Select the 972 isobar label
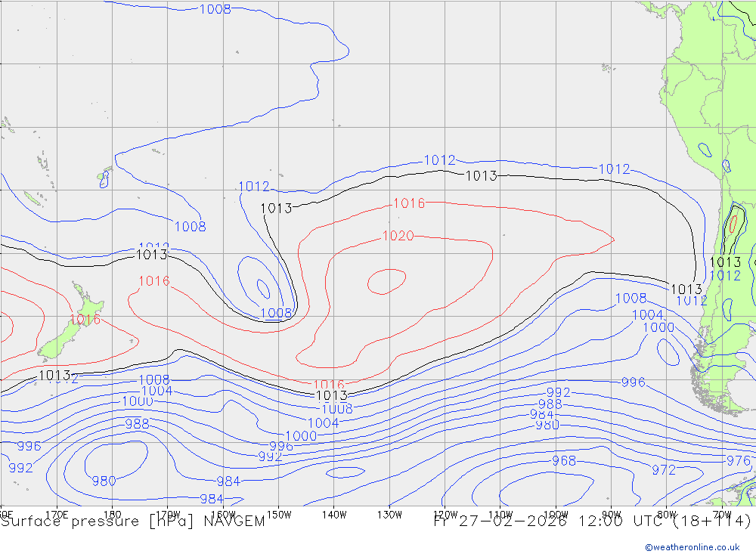The width and height of the screenshot is (756, 554). [x=664, y=469]
